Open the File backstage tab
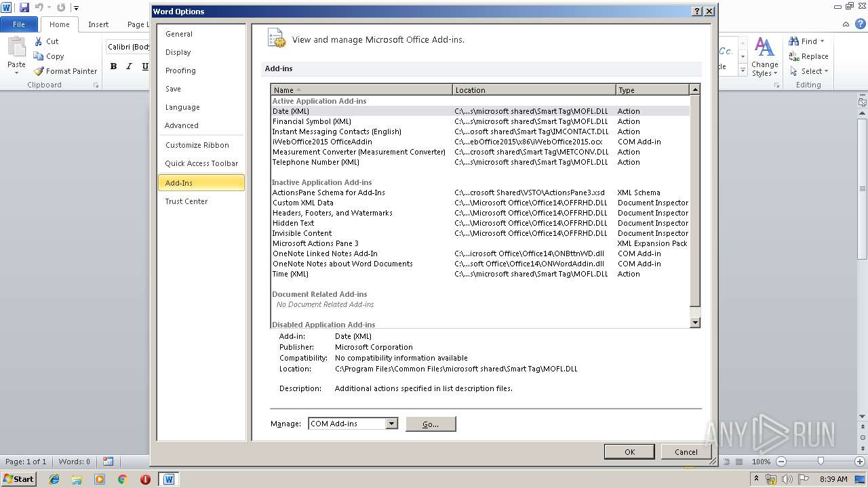 tap(19, 24)
